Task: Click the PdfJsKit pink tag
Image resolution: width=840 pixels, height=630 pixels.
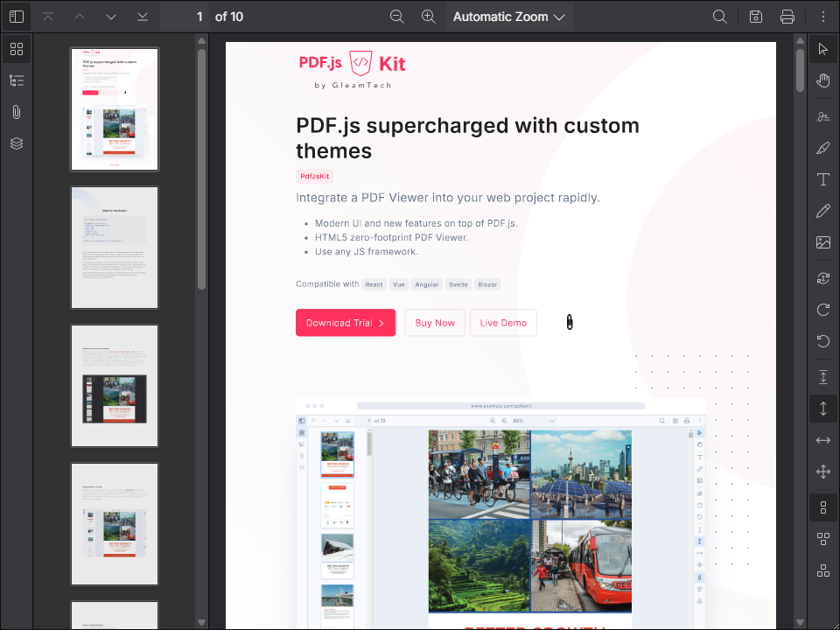Action: pyautogui.click(x=315, y=176)
